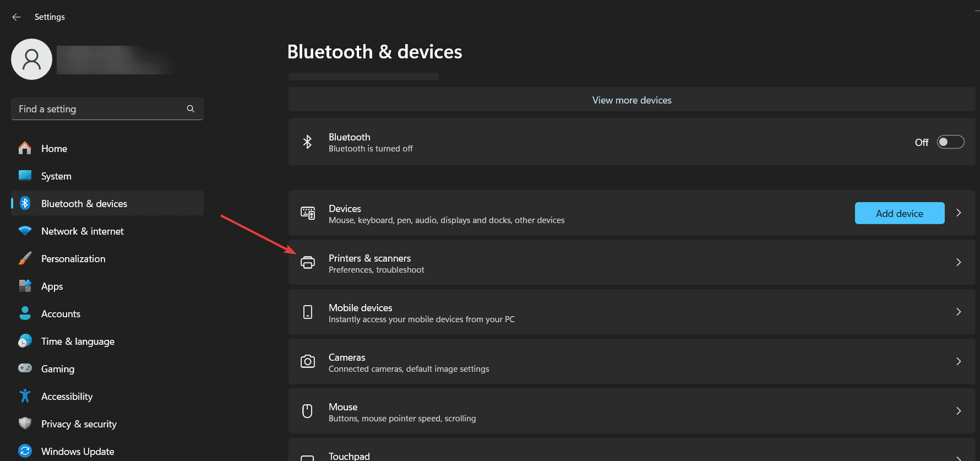Viewport: 980px width, 461px height.
Task: Expand the Devices row chevron
Action: click(959, 213)
